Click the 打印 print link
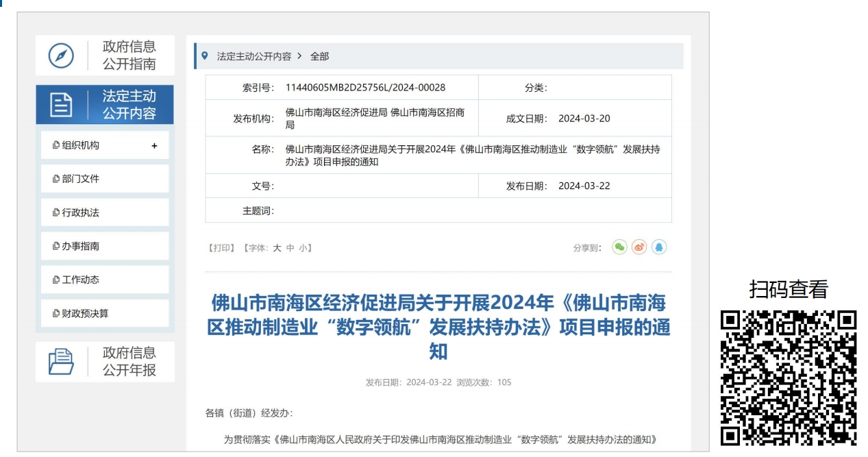Image resolution: width=868 pixels, height=457 pixels. [221, 248]
